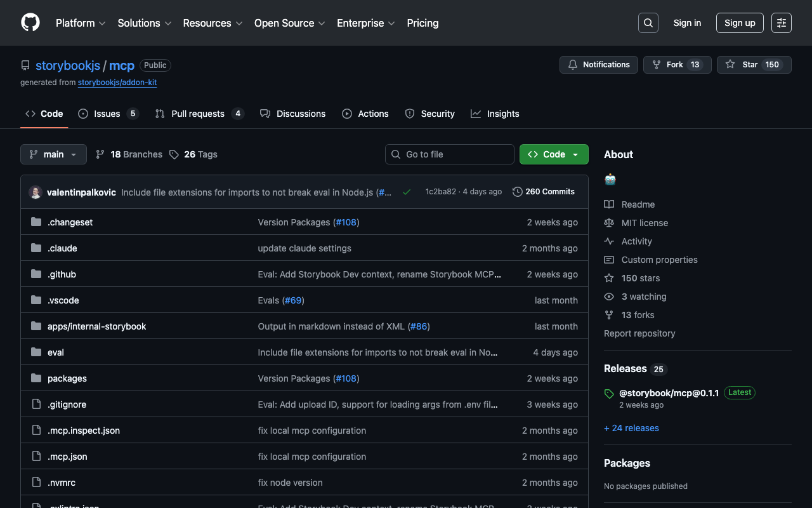Switch to the Pull requests tab
Image resolution: width=812 pixels, height=508 pixels.
(197, 114)
